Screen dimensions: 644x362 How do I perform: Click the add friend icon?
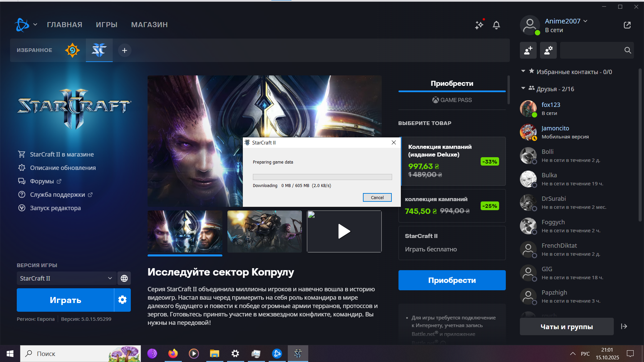(528, 50)
